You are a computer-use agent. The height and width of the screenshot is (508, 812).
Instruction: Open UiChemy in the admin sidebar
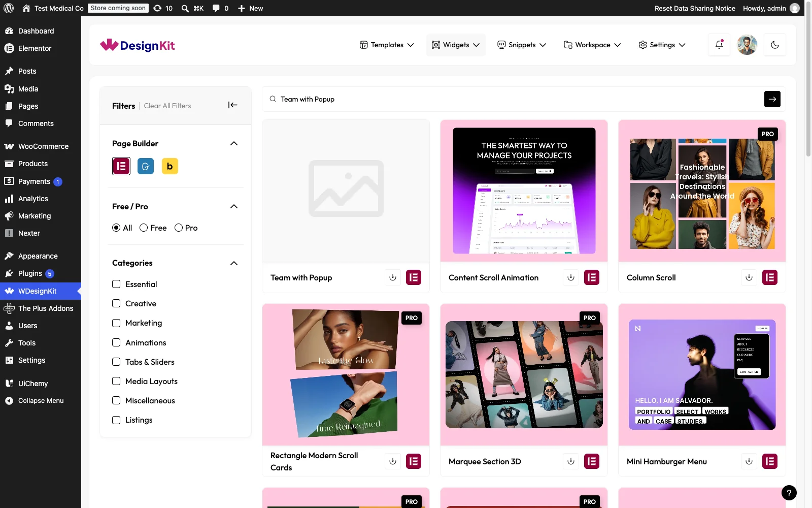[x=41, y=384]
